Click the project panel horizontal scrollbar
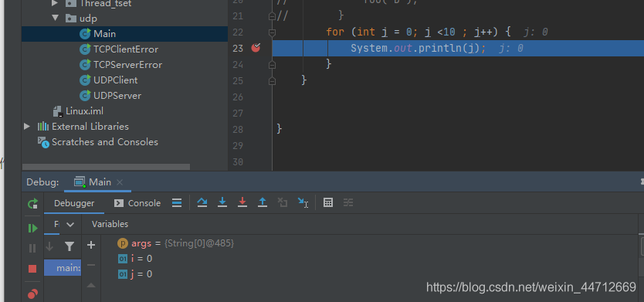This screenshot has width=644, height=302. tap(106, 167)
